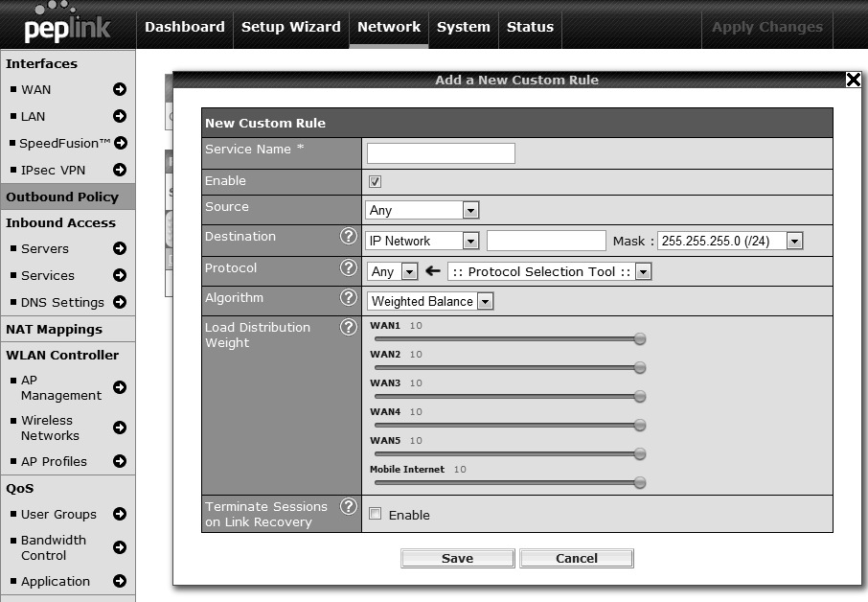Click the arrow icon next to Bandwidth Control
This screenshot has width=868, height=602.
pyautogui.click(x=120, y=547)
